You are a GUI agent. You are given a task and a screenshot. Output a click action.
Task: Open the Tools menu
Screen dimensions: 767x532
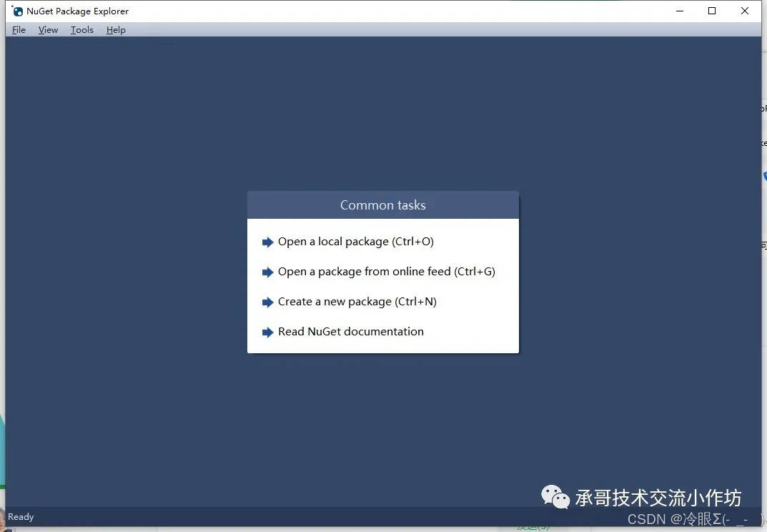[x=81, y=30]
